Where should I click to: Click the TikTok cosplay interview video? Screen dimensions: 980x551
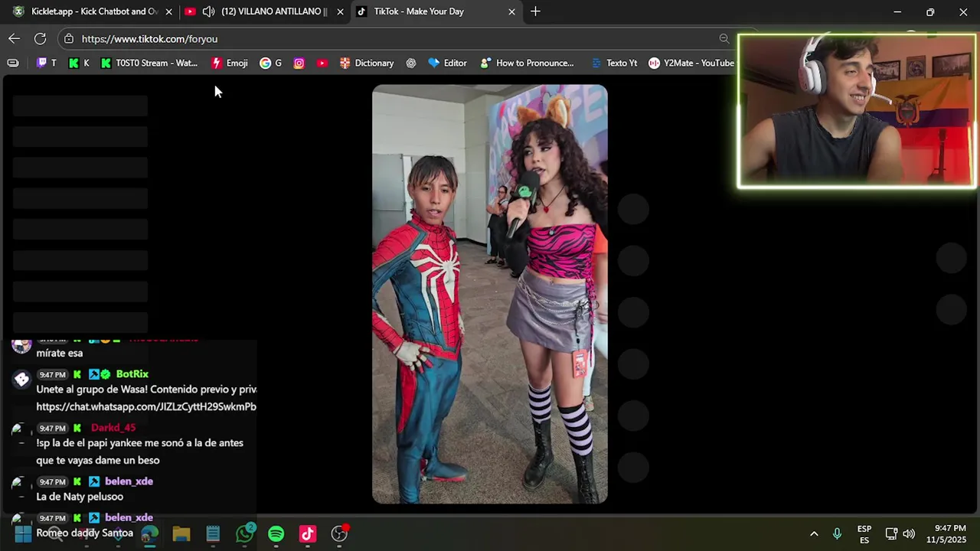point(490,294)
